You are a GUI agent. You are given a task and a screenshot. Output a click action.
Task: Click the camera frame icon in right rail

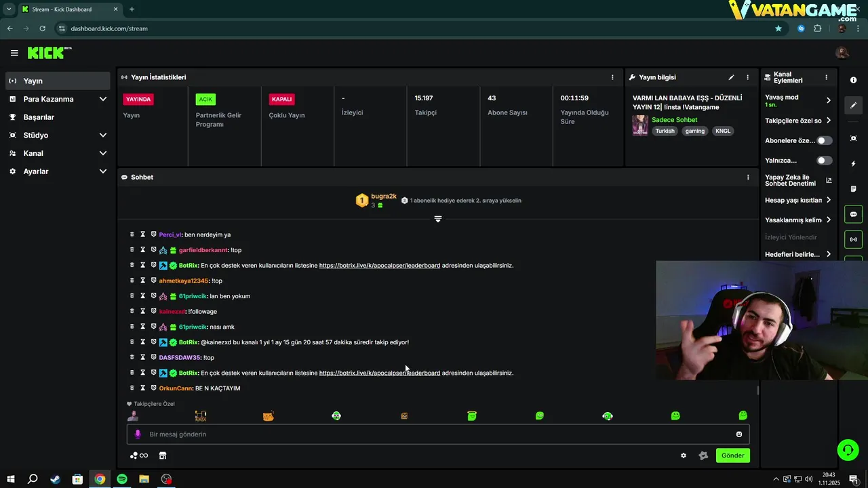pos(853,138)
